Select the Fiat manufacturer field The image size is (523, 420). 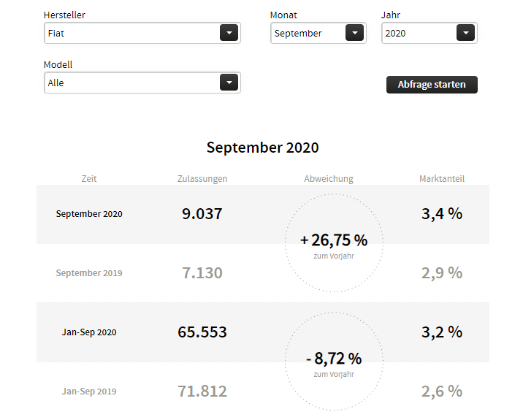[x=131, y=33]
